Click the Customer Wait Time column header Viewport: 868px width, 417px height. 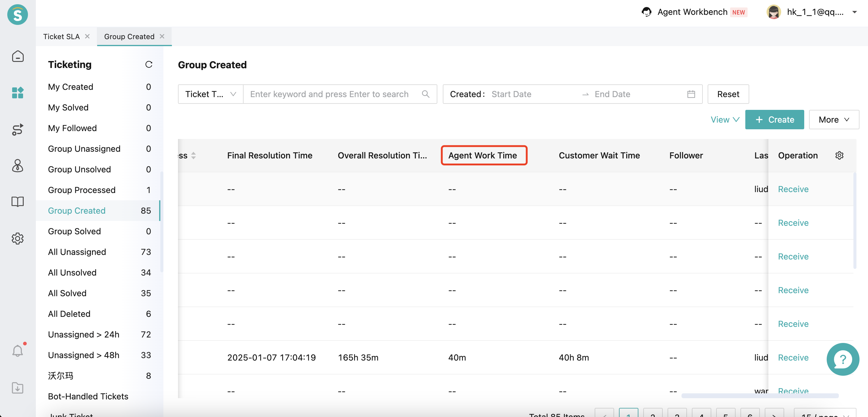(599, 155)
